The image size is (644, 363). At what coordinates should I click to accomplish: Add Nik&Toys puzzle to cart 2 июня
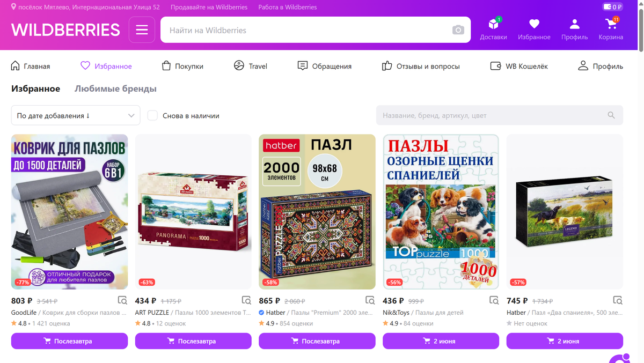pyautogui.click(x=441, y=341)
